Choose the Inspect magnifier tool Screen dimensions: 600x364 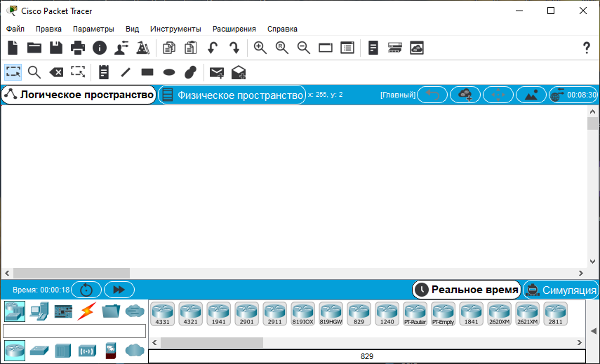tap(34, 72)
